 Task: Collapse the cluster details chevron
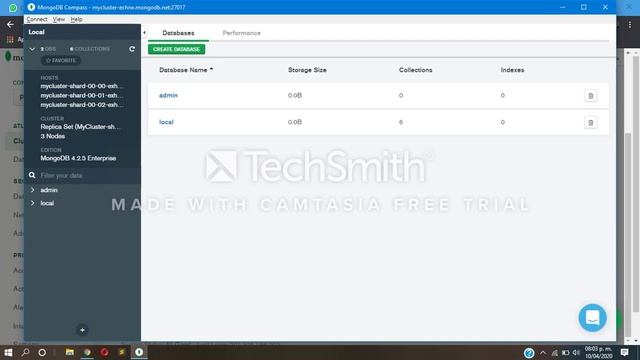coord(32,49)
